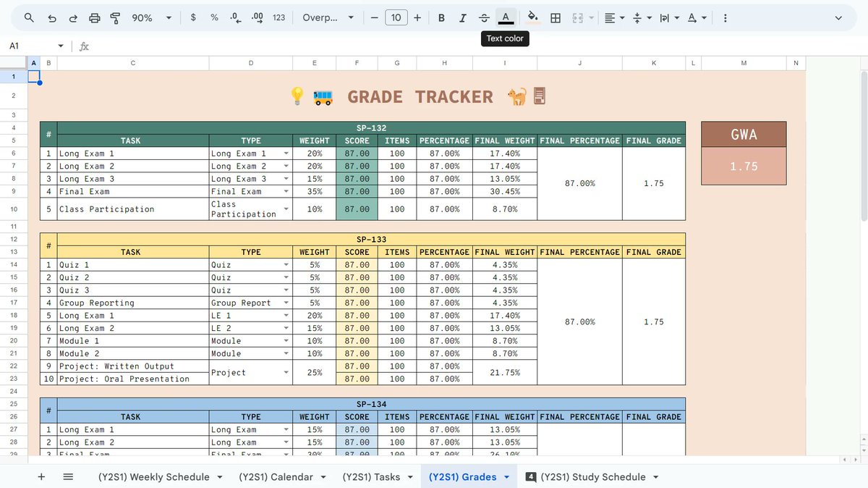Click the print icon
The height and width of the screenshot is (488, 868).
[95, 18]
